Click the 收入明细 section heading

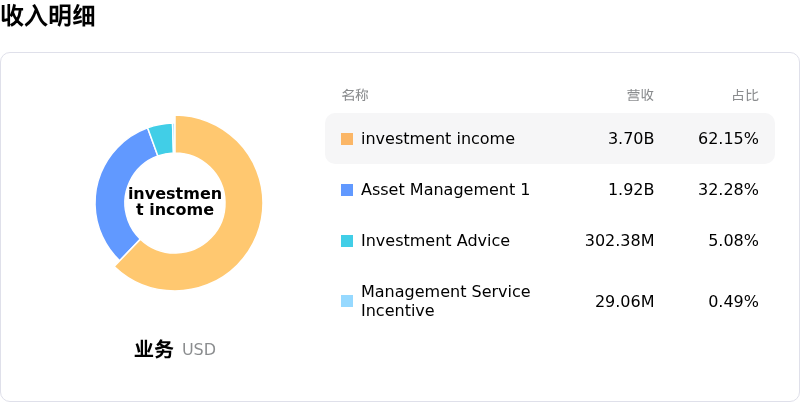coord(48,16)
